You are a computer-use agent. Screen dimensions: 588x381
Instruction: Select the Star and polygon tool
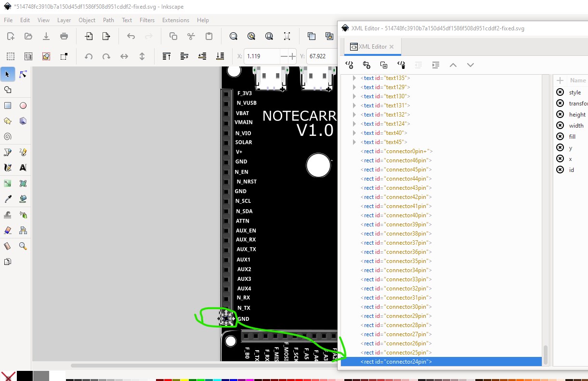(x=7, y=121)
